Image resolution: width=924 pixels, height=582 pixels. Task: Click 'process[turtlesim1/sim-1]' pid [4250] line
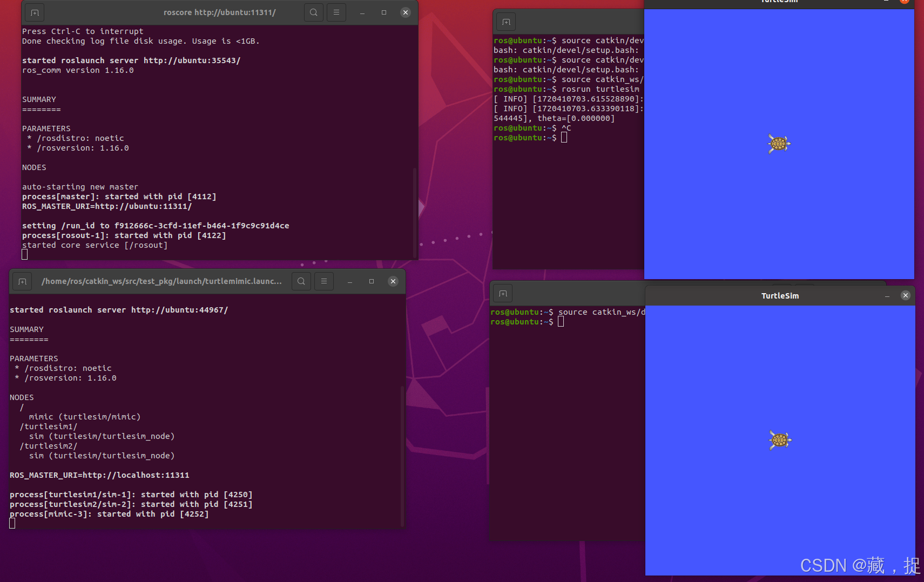(131, 495)
